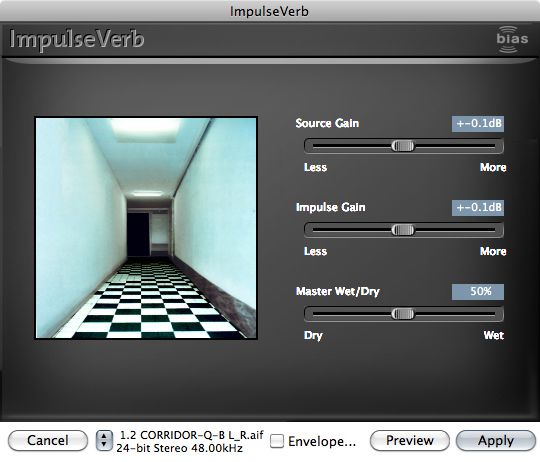Click the corridor impulse preview image

146,228
